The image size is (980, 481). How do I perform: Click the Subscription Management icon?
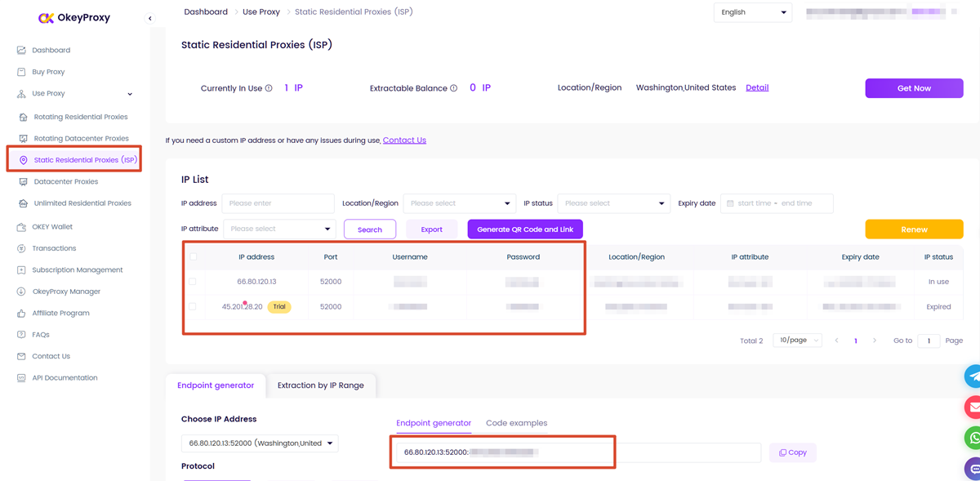point(21,269)
